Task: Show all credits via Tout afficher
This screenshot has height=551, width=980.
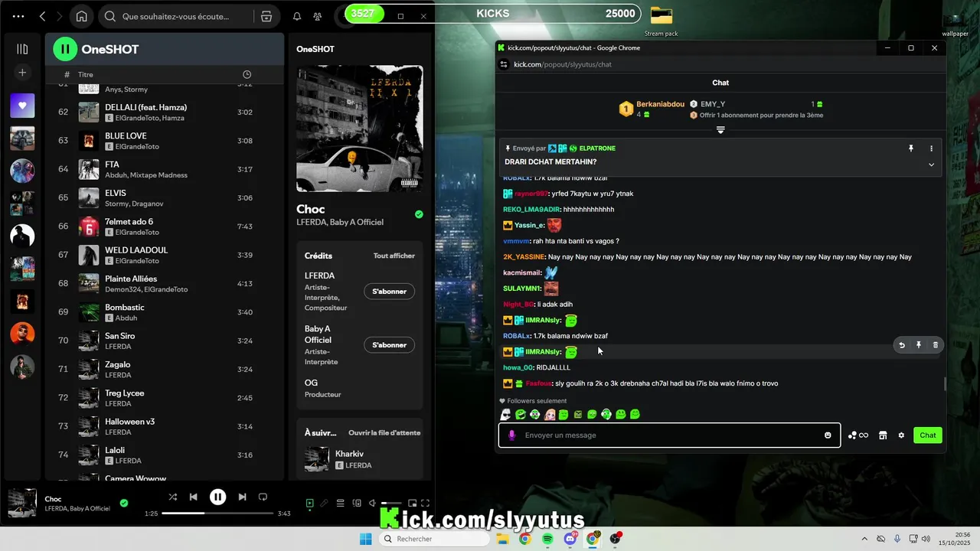Action: point(394,256)
